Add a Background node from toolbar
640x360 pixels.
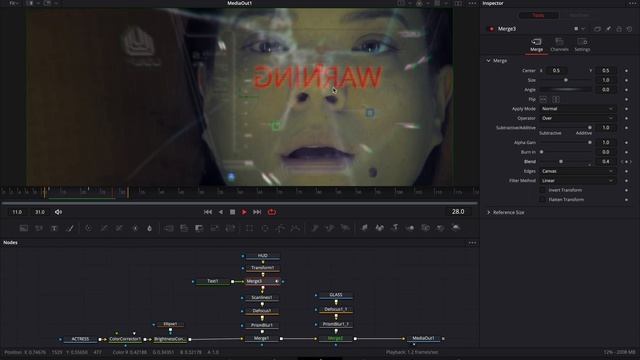[24, 228]
